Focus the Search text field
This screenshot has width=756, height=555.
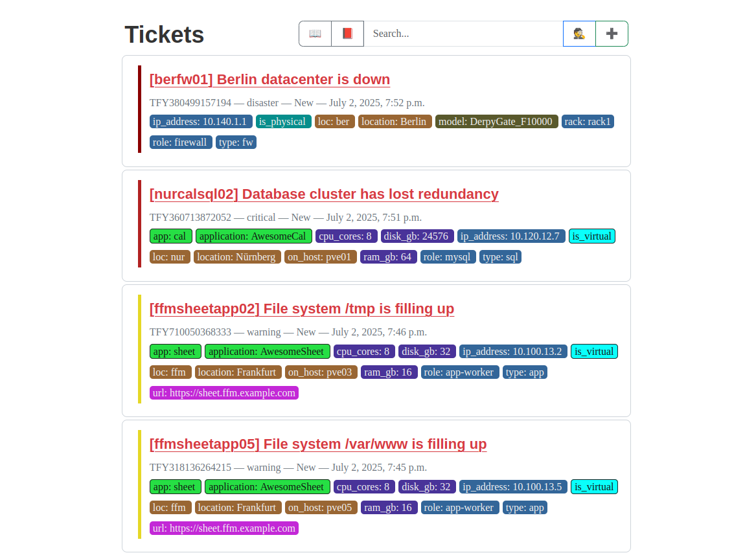pos(463,34)
